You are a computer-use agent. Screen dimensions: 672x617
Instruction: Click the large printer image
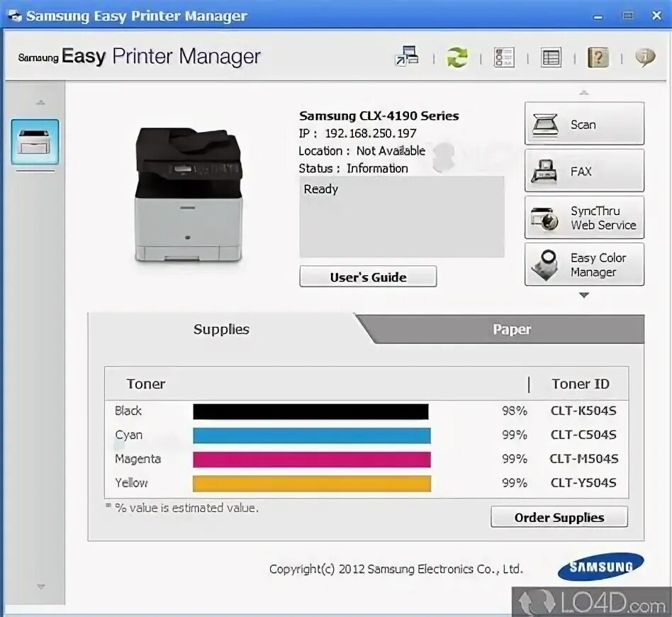click(x=189, y=194)
